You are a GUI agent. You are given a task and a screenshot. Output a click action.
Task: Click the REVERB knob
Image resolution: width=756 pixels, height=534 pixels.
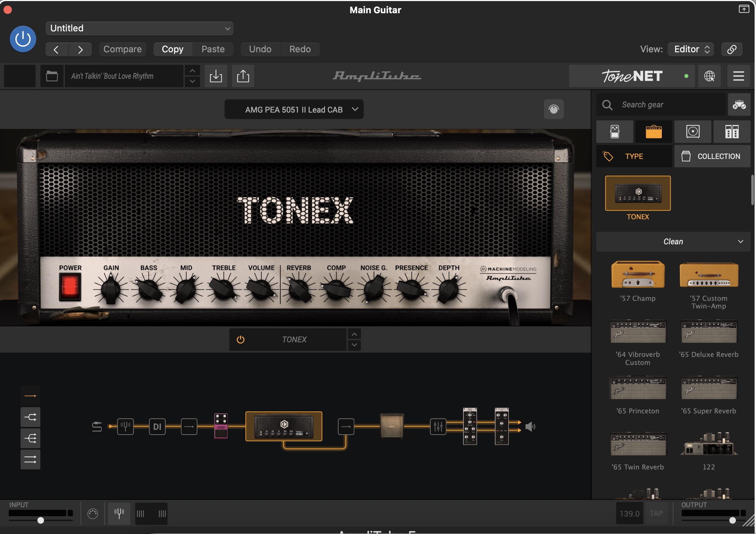[x=299, y=289]
